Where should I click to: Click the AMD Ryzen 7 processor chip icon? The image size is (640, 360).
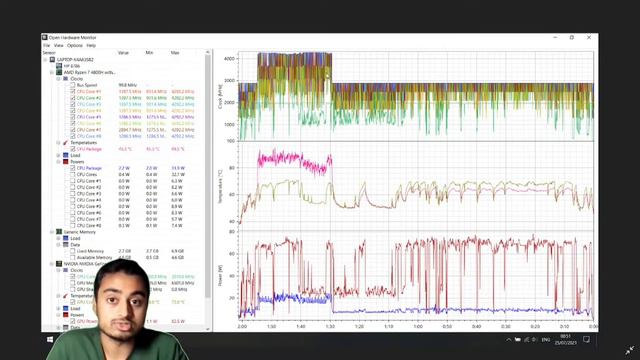pyautogui.click(x=59, y=72)
